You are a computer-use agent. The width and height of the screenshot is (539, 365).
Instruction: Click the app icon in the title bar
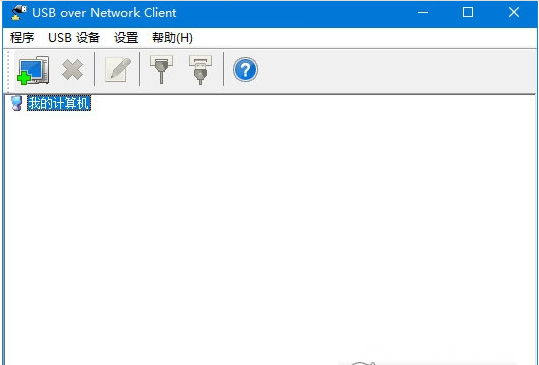pyautogui.click(x=19, y=13)
